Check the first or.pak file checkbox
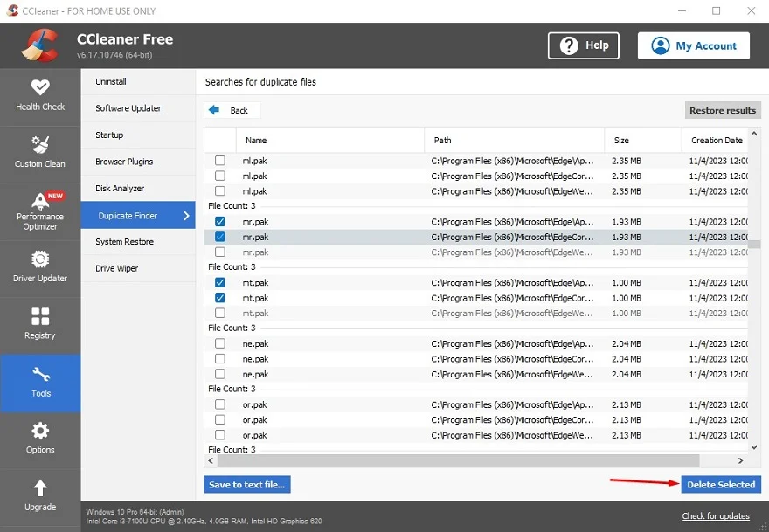This screenshot has height=532, width=769. [220, 404]
